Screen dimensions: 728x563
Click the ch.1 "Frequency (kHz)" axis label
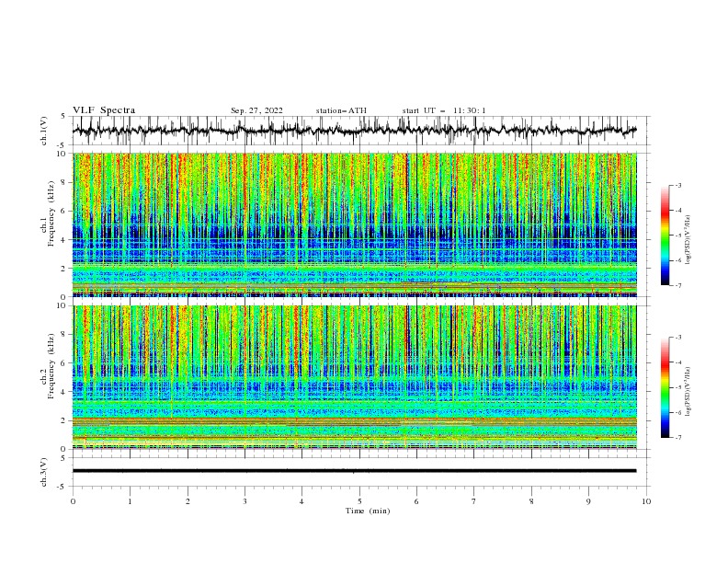click(x=51, y=214)
